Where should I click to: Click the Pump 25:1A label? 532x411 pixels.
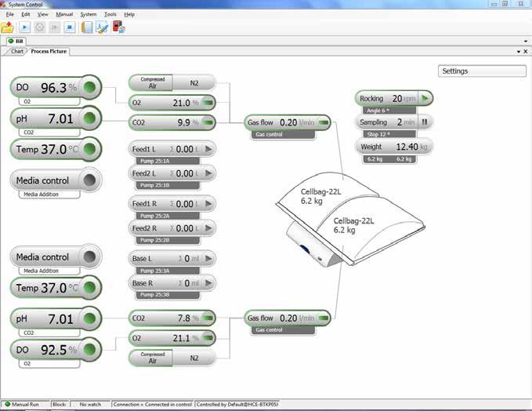pos(168,161)
